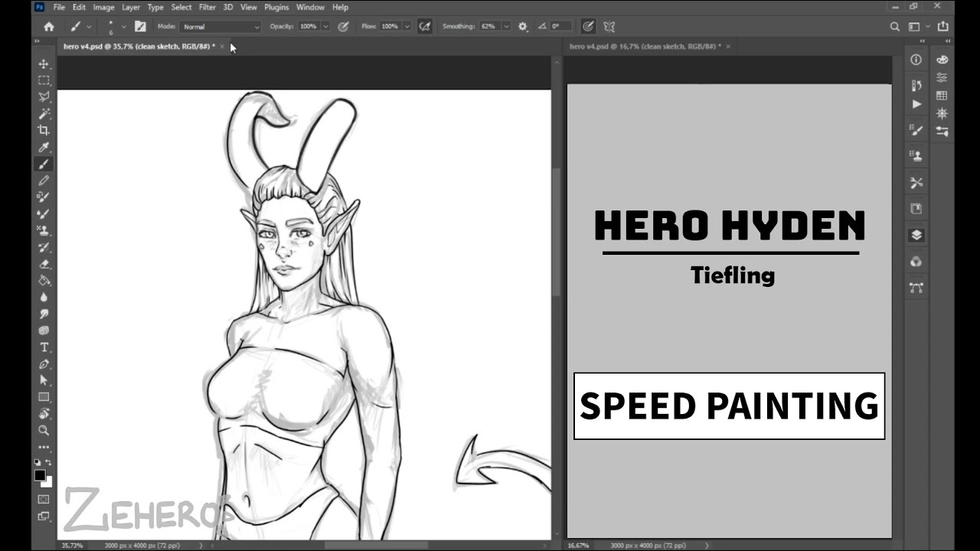Expand the Smoothing value dropdown arrow
Screen dimensions: 980x551
[506, 26]
